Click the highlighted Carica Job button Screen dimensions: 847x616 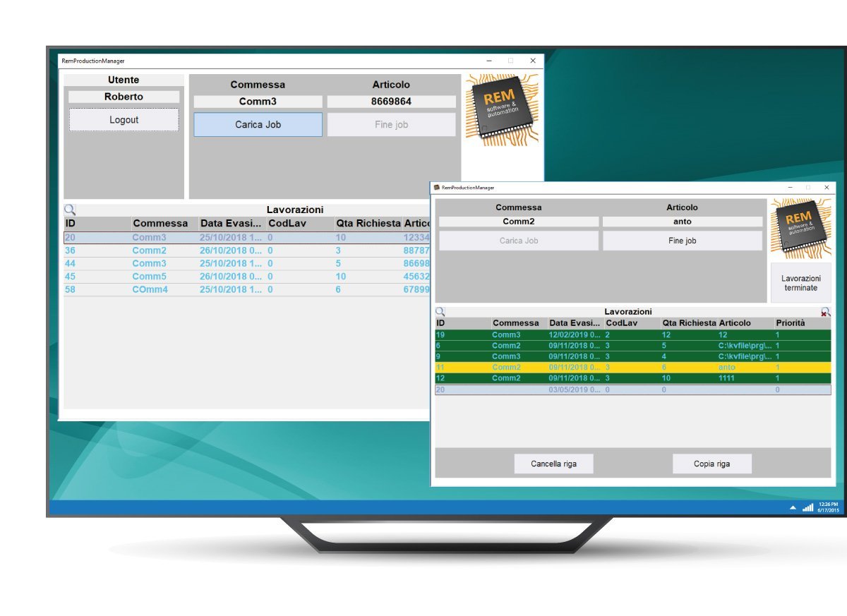pyautogui.click(x=258, y=125)
